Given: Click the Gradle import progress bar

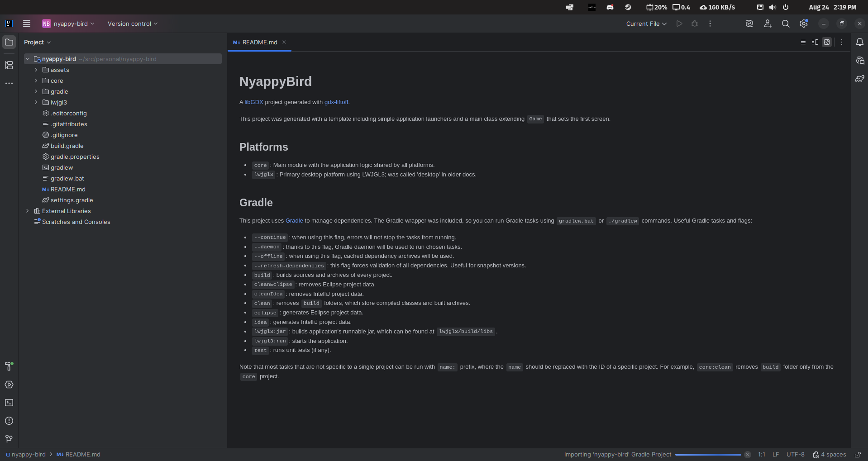Looking at the screenshot, I should coord(708,455).
